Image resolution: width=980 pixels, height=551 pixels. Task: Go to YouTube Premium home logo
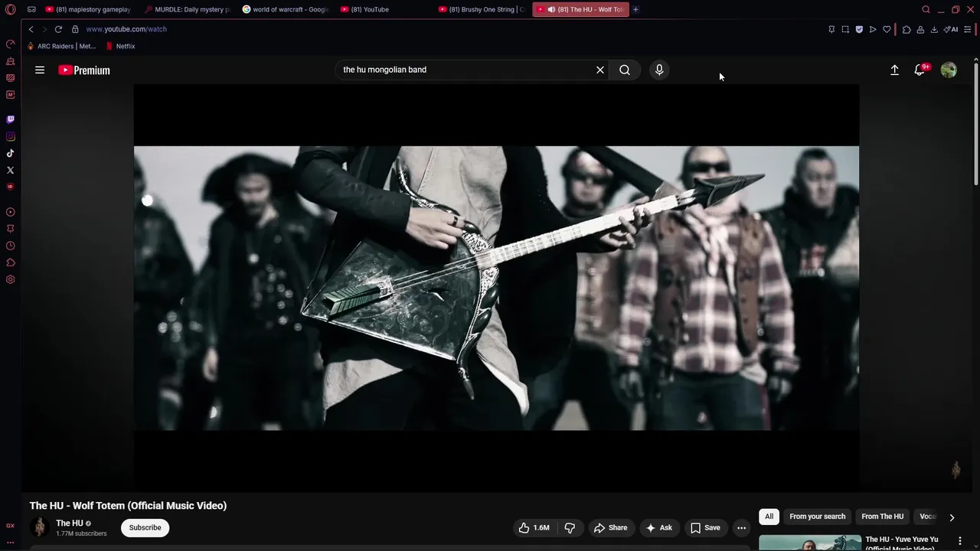(84, 70)
